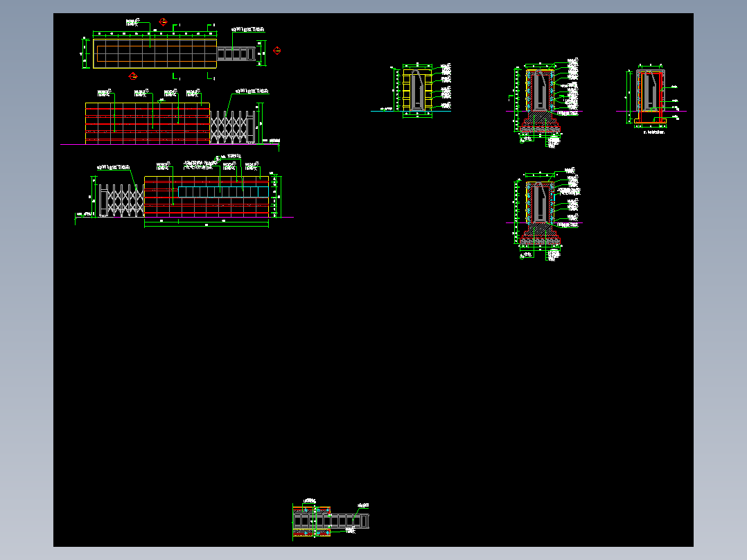The height and width of the screenshot is (560, 747).
Task: Click the red-striped wall in the front elevation
Action: point(148,123)
